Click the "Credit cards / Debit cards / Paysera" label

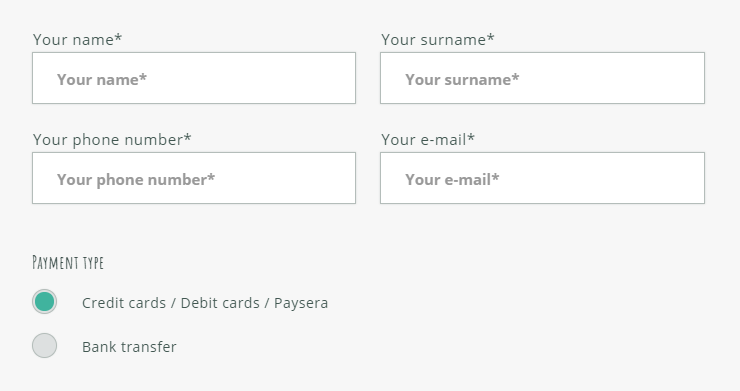point(205,303)
